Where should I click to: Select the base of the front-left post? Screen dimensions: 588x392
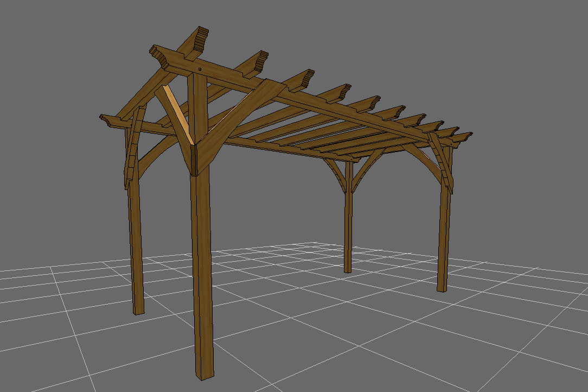click(203, 375)
